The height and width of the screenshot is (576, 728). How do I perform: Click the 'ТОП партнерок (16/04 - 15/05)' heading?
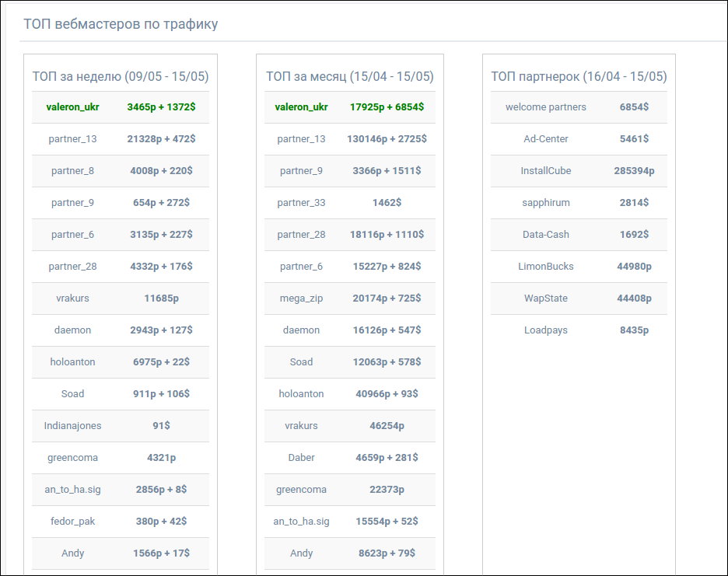pyautogui.click(x=579, y=76)
